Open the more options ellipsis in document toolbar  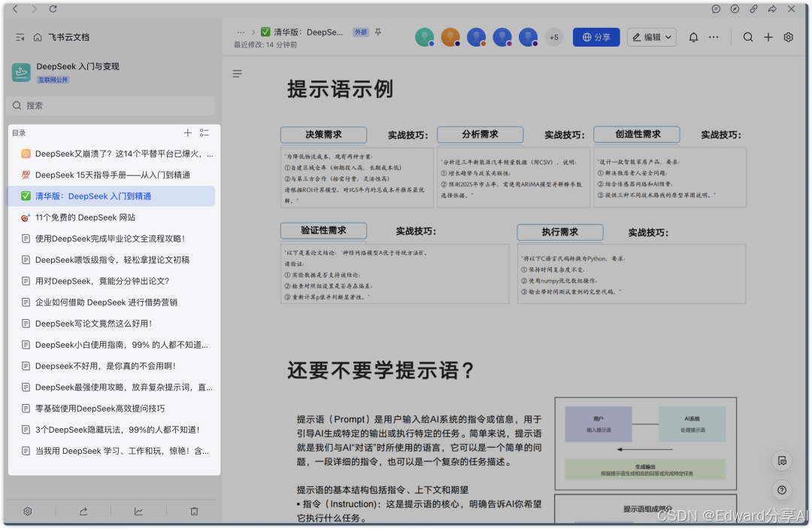pyautogui.click(x=714, y=38)
